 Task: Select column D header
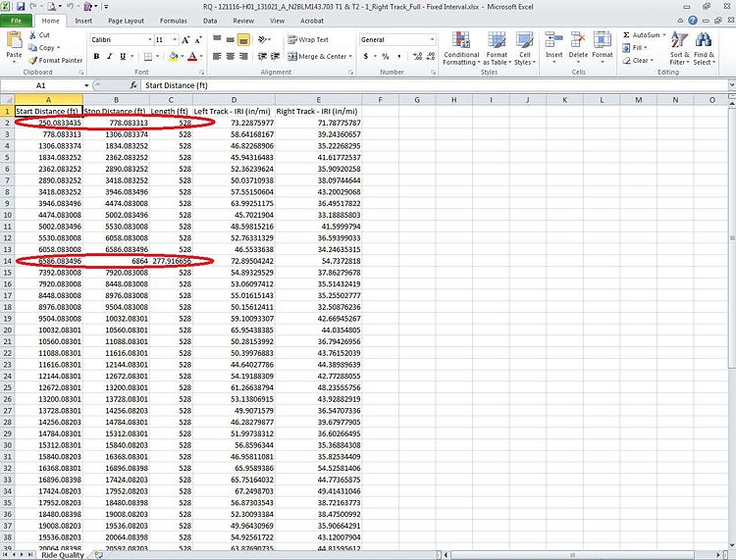tap(234, 100)
